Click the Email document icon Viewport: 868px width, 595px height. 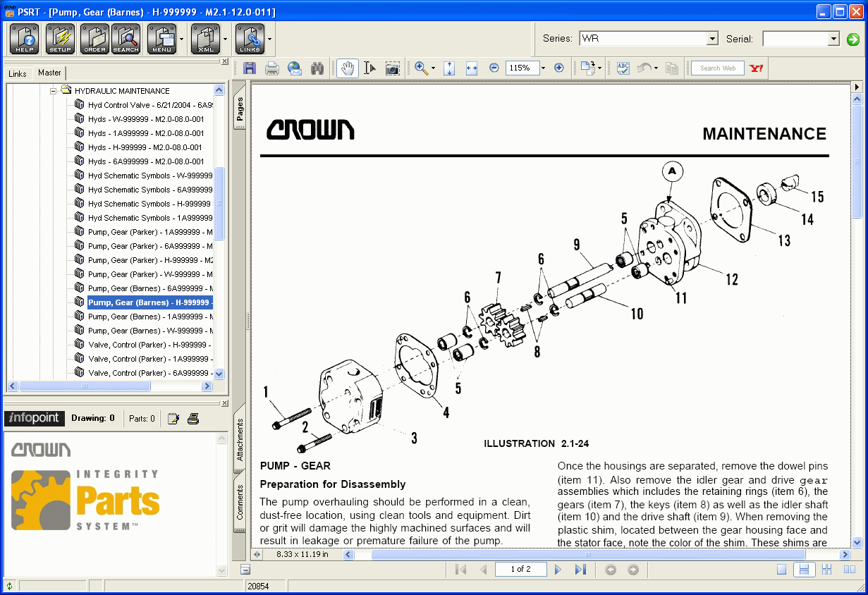click(295, 68)
